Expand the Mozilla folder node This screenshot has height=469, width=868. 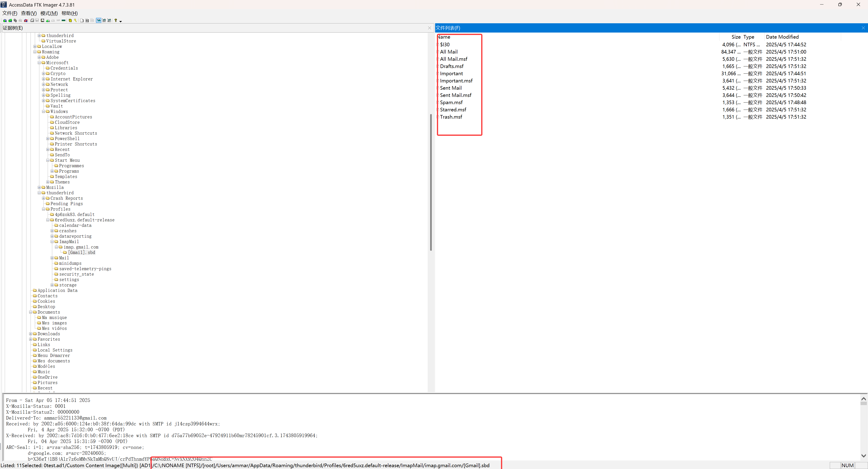click(39, 188)
